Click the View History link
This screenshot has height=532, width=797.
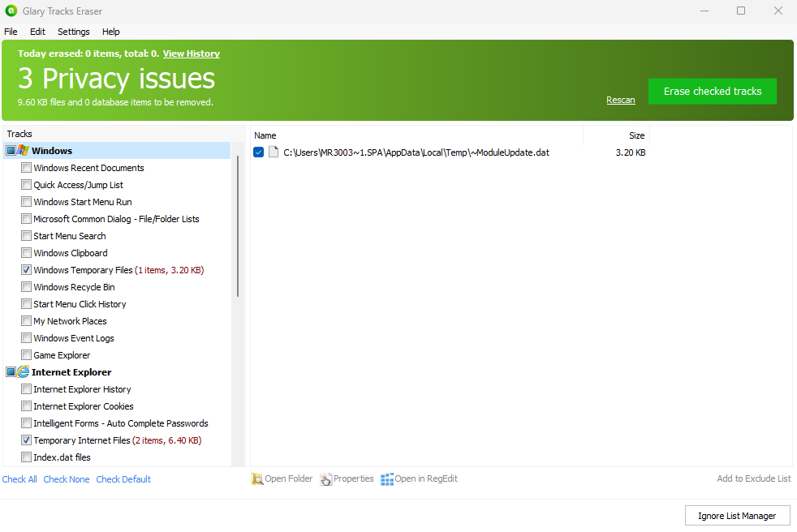tap(191, 54)
